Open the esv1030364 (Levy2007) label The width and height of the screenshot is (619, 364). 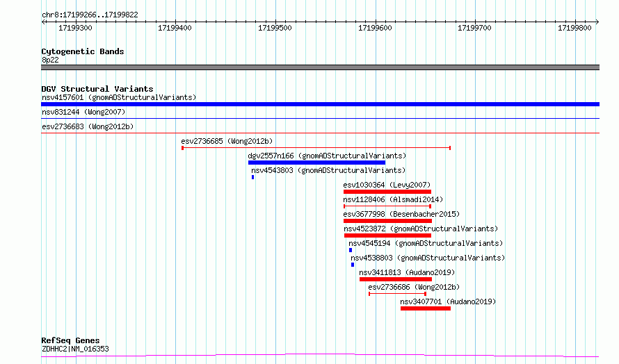tap(387, 185)
